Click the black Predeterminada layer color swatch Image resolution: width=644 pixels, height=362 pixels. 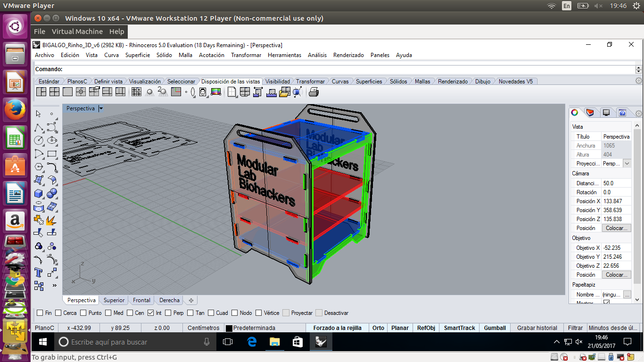pos(229,328)
